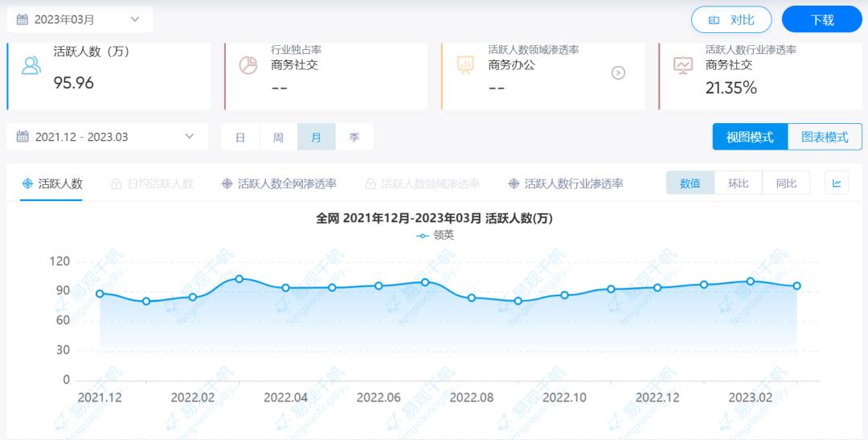Switch granularity to 日
The image size is (868, 440).
pos(240,137)
